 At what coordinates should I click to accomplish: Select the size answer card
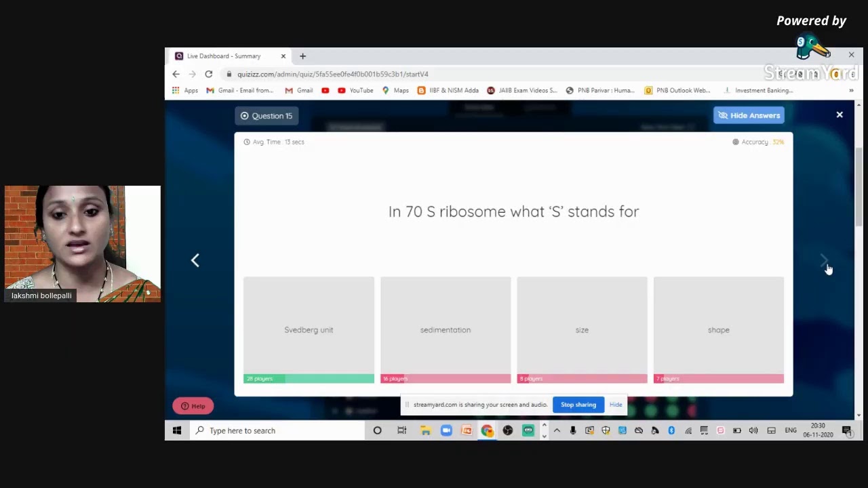(x=582, y=330)
